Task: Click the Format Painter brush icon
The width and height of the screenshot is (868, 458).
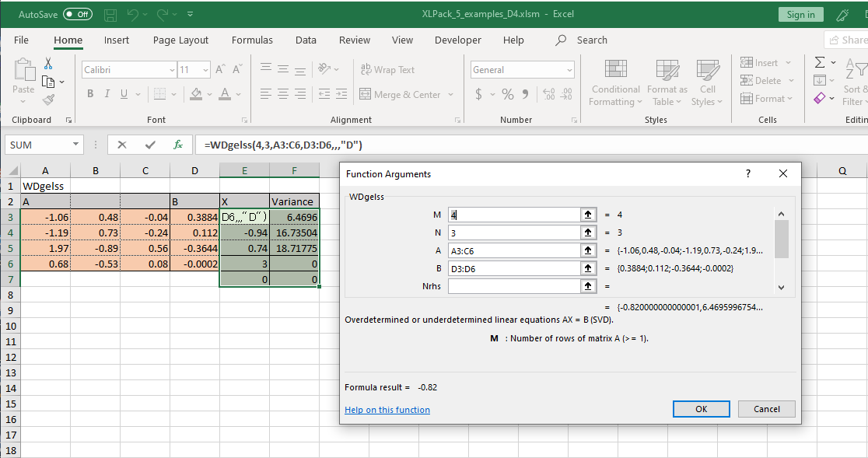Action: 48,100
